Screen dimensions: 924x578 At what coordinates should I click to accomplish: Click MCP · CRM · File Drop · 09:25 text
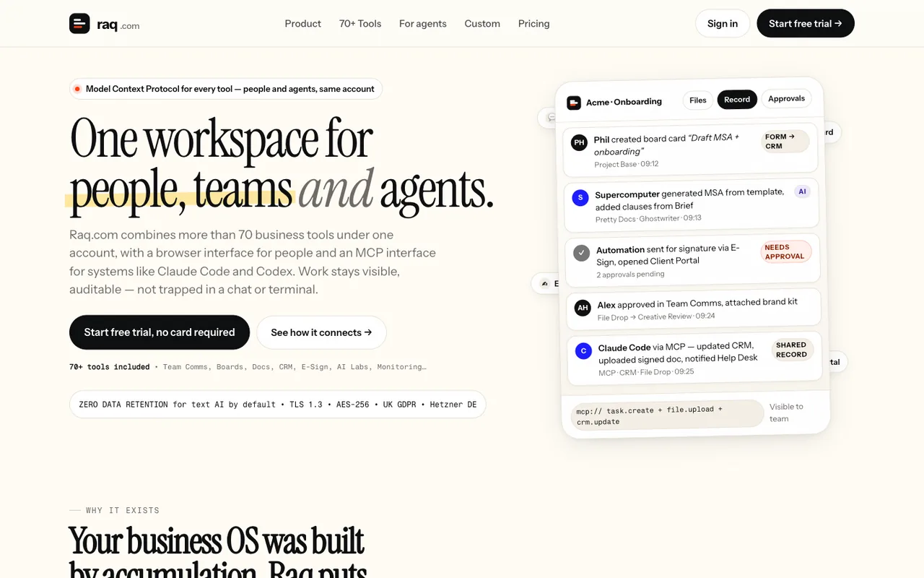[646, 372]
